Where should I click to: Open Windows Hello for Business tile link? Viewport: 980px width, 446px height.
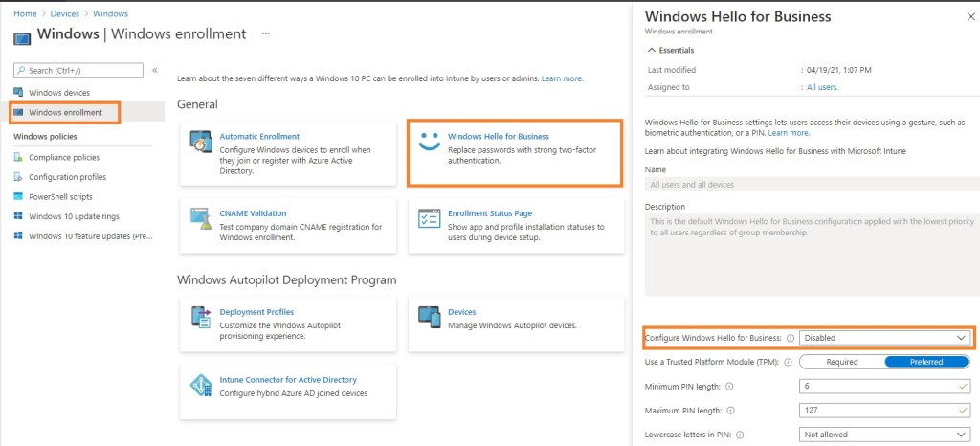click(499, 136)
